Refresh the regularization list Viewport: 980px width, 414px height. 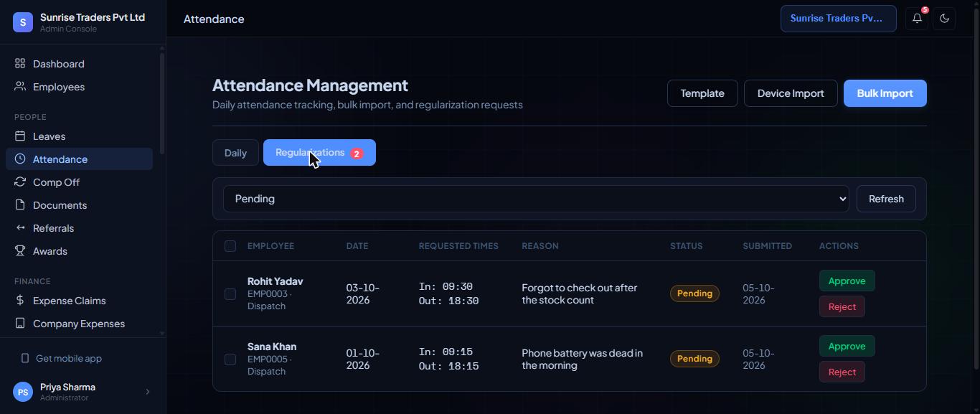[886, 199]
